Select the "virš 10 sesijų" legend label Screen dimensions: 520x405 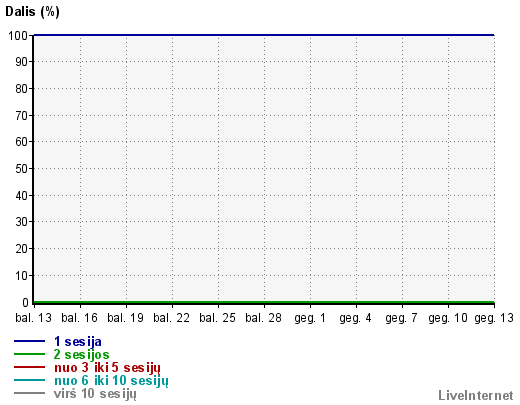[95, 394]
